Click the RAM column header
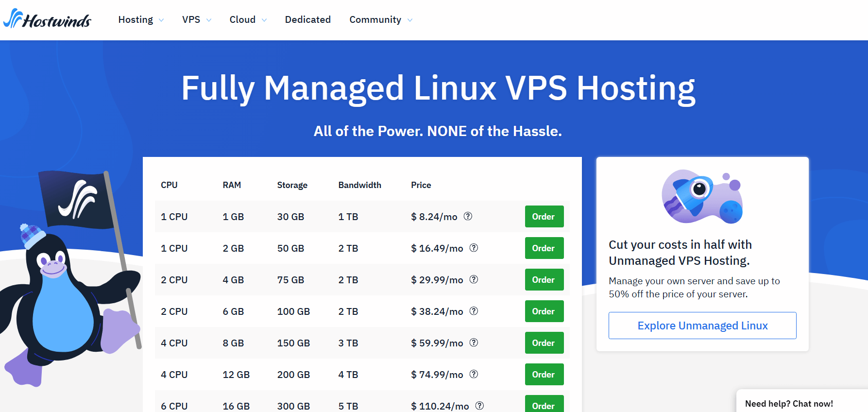This screenshot has width=868, height=412. pos(232,185)
